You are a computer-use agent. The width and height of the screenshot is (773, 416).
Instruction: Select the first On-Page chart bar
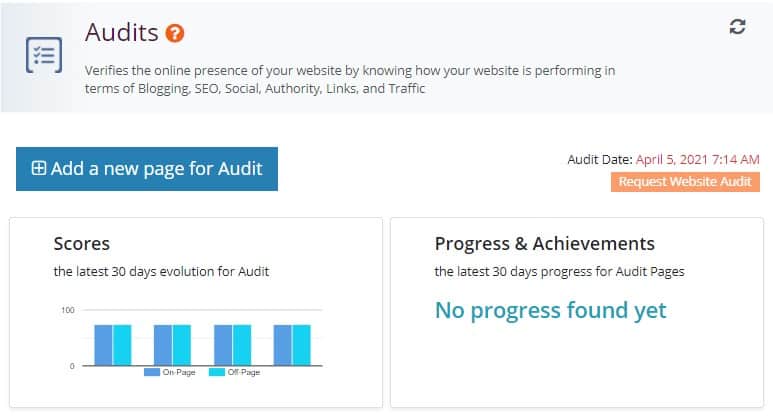click(104, 345)
